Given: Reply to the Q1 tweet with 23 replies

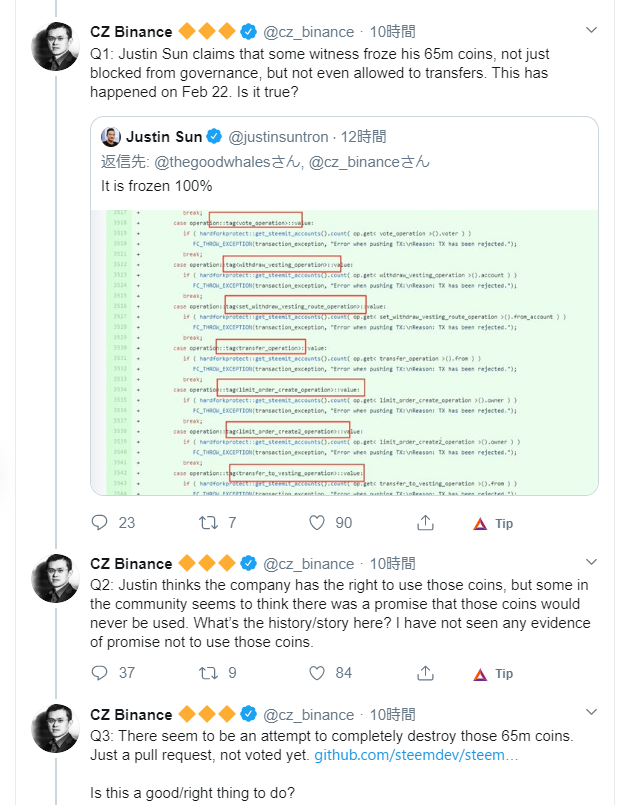Looking at the screenshot, I should pos(99,522).
